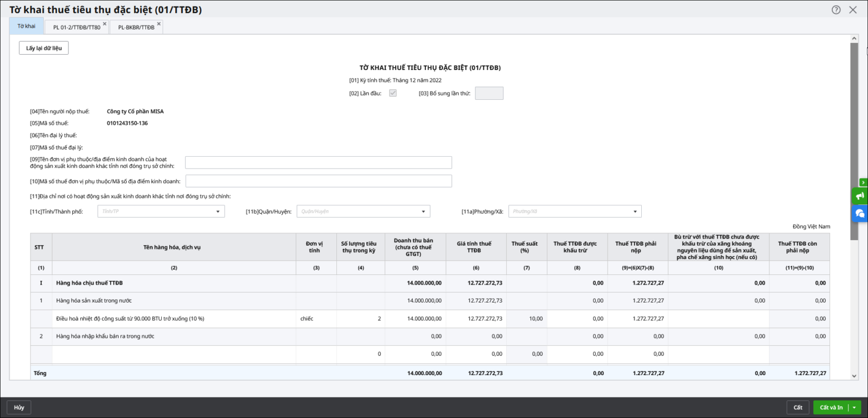Expand the Cất và In dropdown arrow
Image resolution: width=868 pixels, height=418 pixels.
pos(854,407)
